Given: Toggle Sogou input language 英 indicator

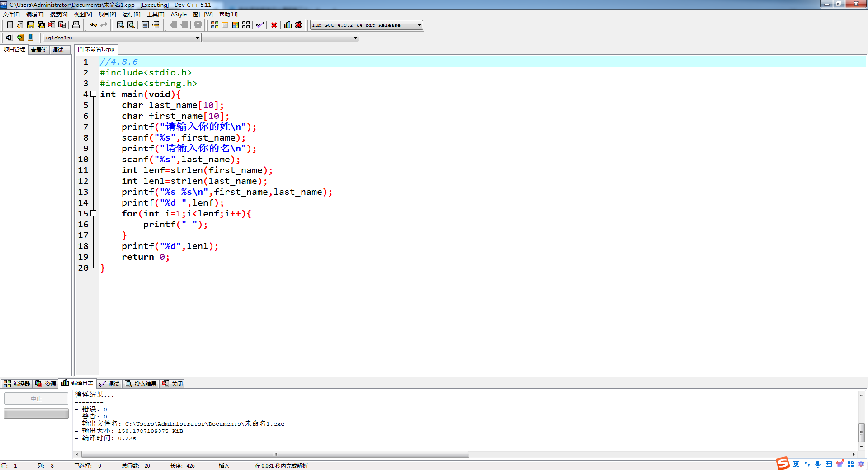Looking at the screenshot, I should pyautogui.click(x=796, y=464).
